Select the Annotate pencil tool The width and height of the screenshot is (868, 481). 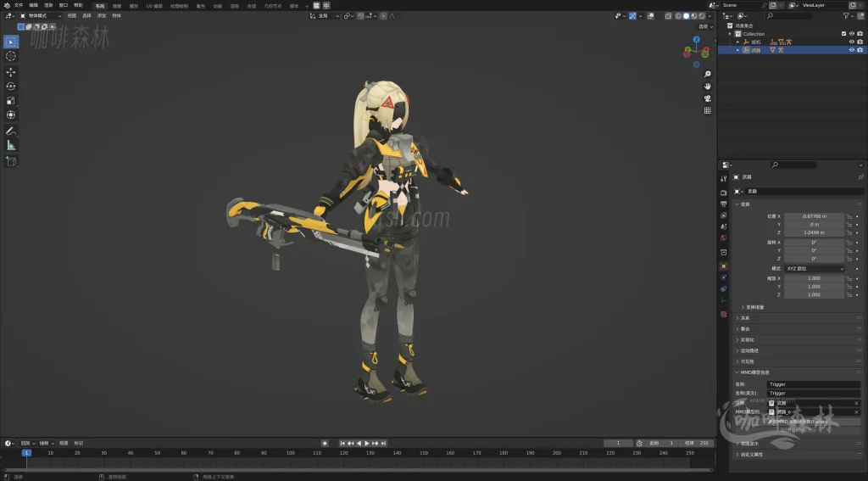10,131
